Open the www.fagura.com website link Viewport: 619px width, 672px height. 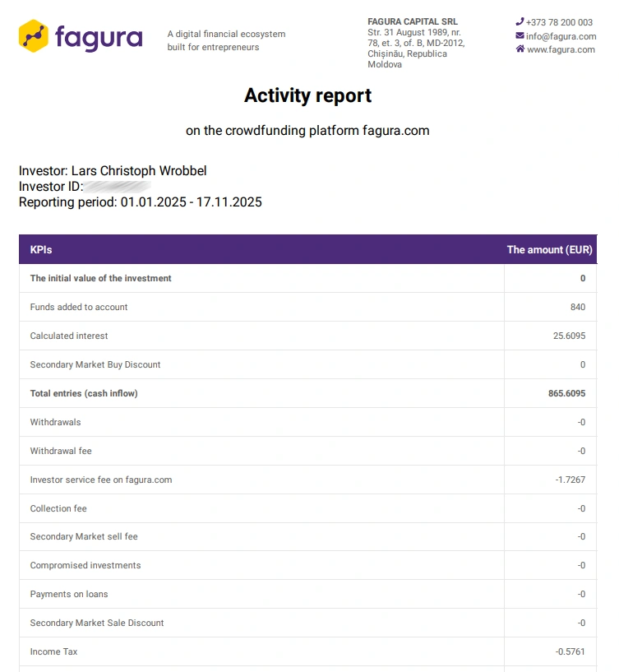tap(561, 49)
